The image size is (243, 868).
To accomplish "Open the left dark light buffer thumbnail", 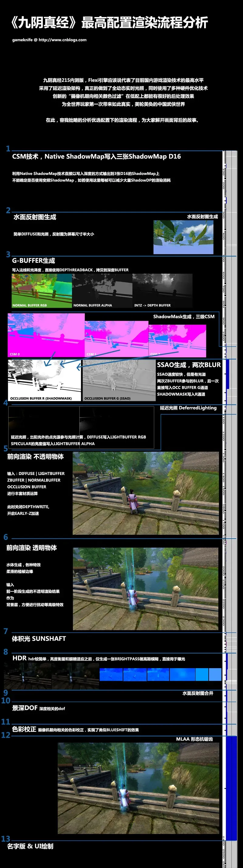I will tap(44, 427).
